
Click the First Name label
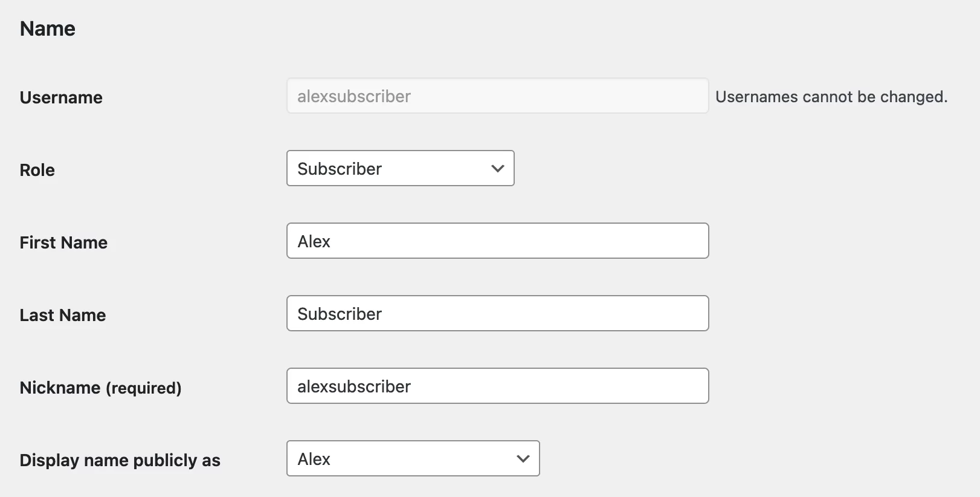(x=63, y=242)
